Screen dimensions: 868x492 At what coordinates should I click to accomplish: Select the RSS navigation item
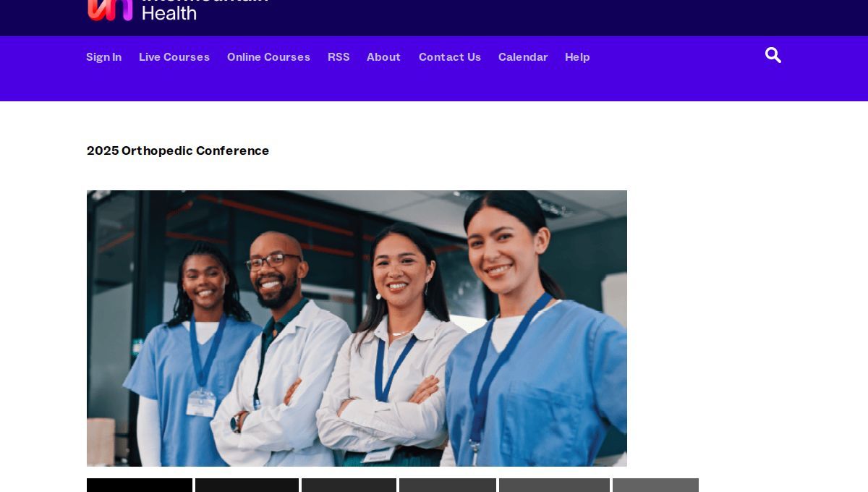pos(339,57)
